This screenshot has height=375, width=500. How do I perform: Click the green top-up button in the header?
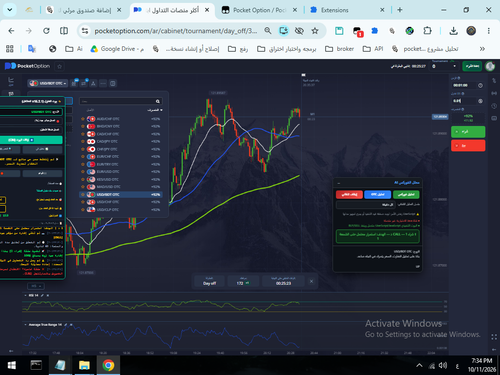[x=472, y=66]
